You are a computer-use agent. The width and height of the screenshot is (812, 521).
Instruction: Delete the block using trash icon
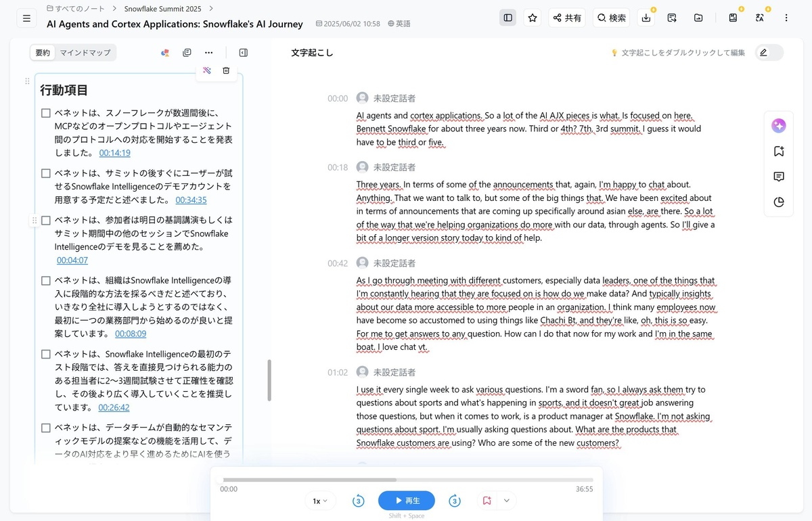tap(226, 70)
